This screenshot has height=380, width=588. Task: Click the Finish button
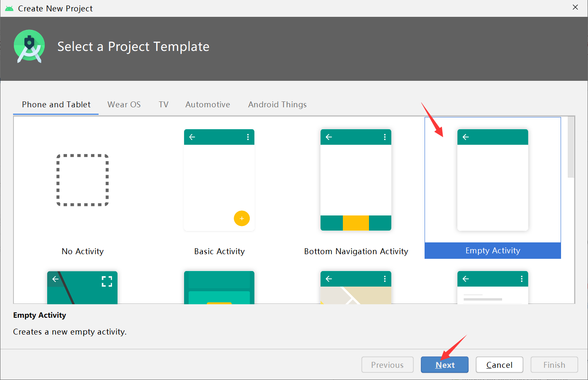click(x=554, y=365)
